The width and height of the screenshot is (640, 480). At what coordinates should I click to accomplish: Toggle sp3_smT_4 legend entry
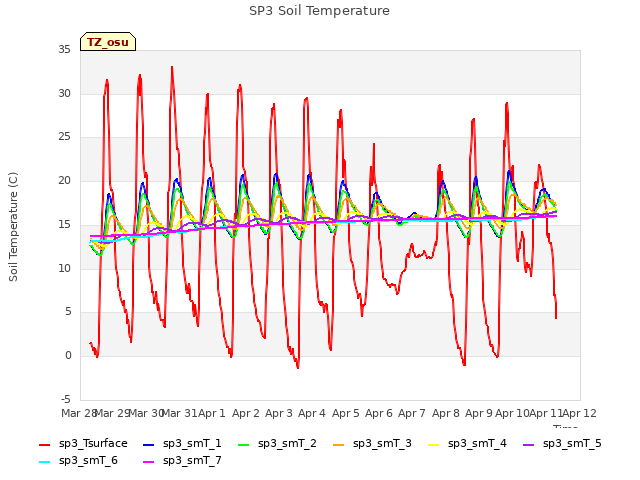[x=467, y=443]
